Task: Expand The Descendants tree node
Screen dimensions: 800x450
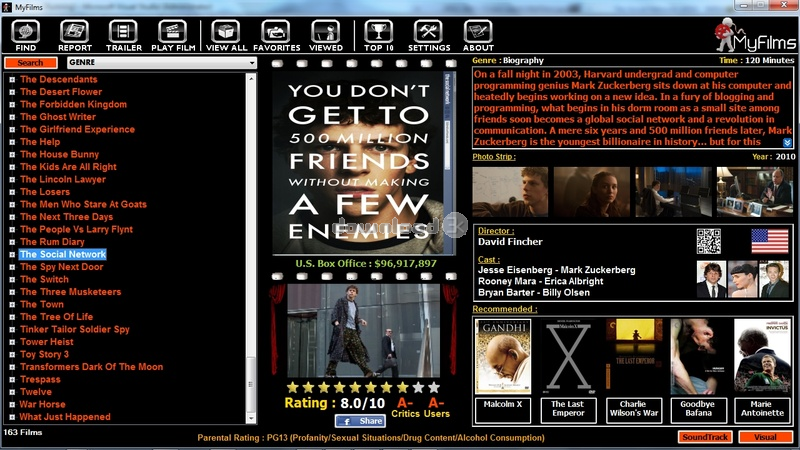Action: [12, 80]
